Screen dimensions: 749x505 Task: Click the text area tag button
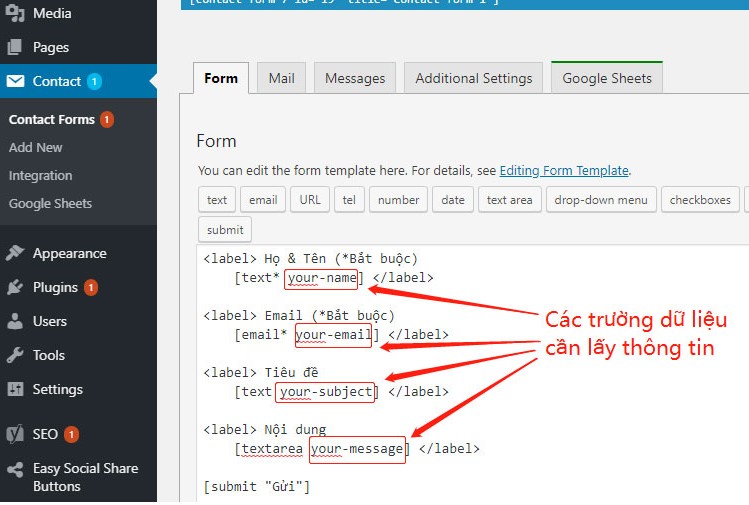[509, 200]
